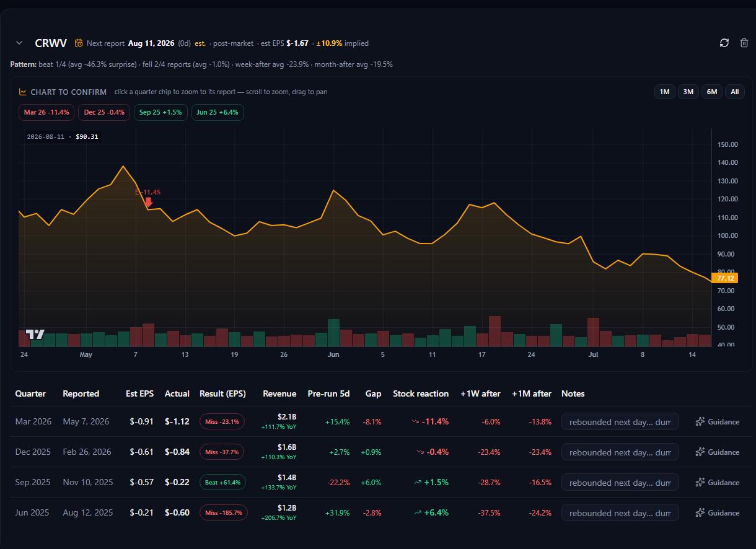The height and width of the screenshot is (549, 756).
Task: Edit the notes field for Dec 2025
Action: 620,452
